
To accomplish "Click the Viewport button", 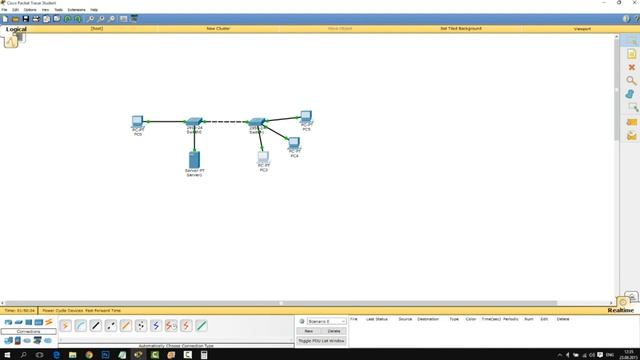I will coord(582,29).
